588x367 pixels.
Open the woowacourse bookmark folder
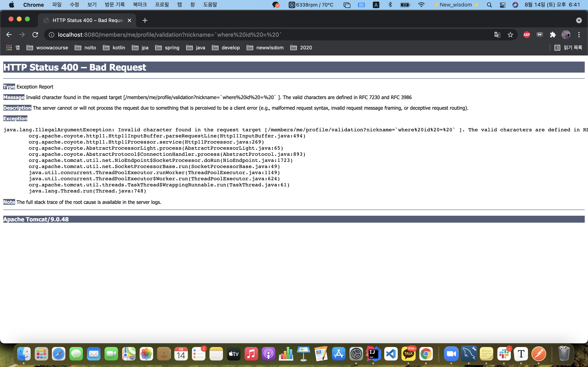[47, 48]
